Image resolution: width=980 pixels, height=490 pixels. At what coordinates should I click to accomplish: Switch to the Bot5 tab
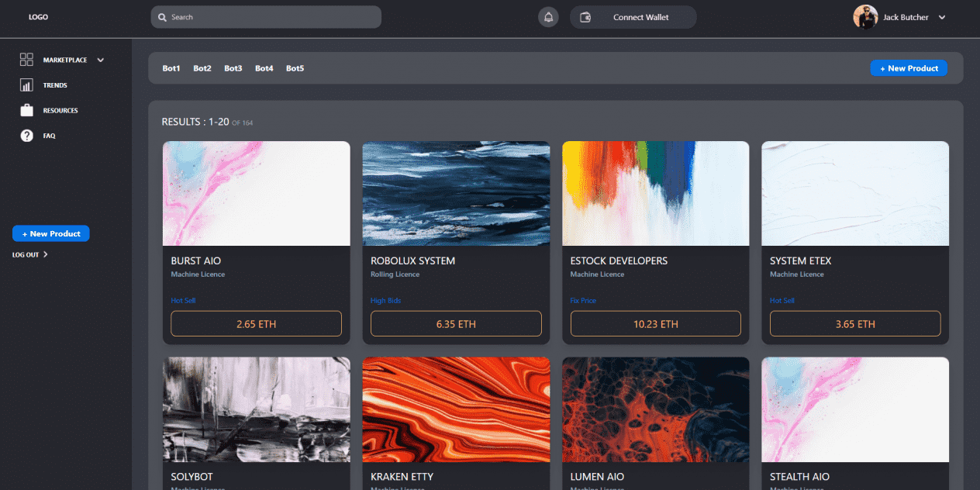(295, 68)
